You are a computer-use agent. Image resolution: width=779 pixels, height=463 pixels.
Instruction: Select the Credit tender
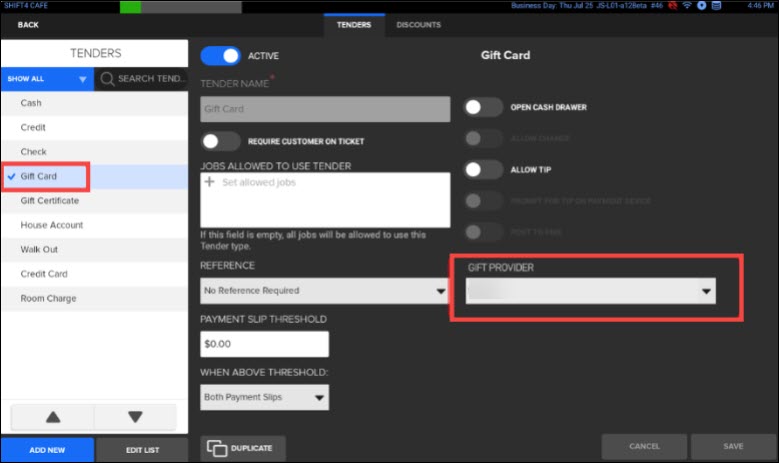[94, 128]
